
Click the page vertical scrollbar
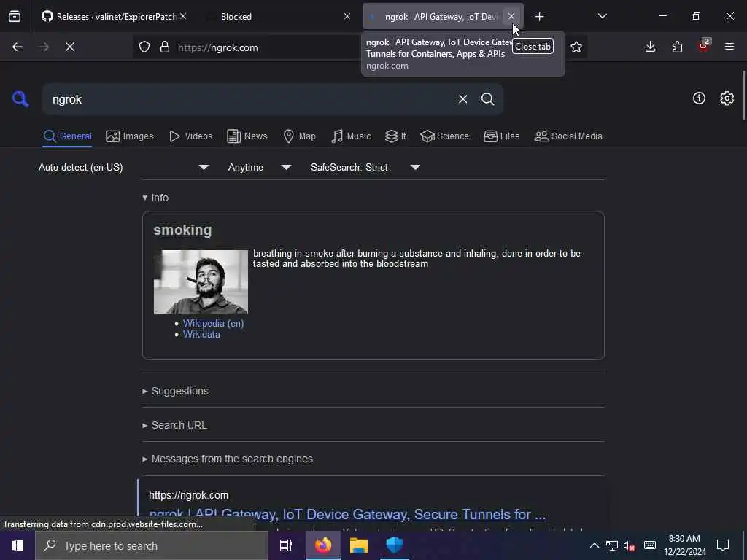tap(743, 96)
